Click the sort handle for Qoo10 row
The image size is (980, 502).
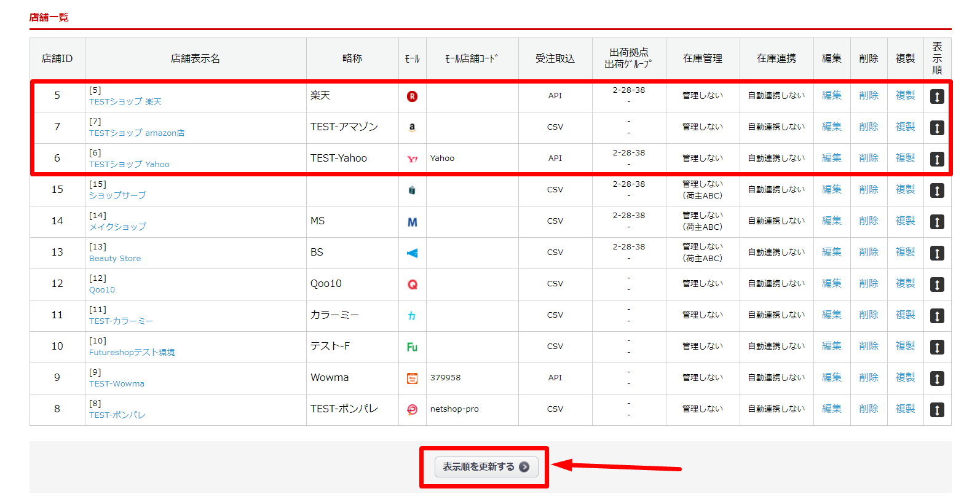tap(936, 284)
